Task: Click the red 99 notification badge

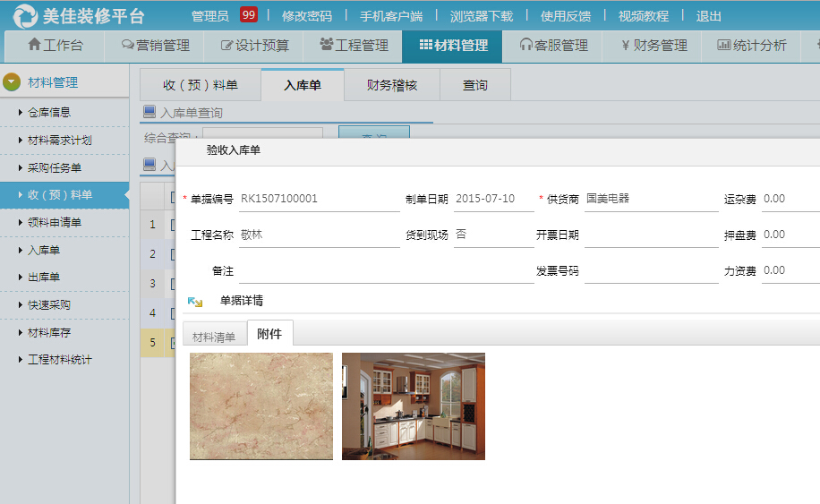Action: pyautogui.click(x=249, y=15)
